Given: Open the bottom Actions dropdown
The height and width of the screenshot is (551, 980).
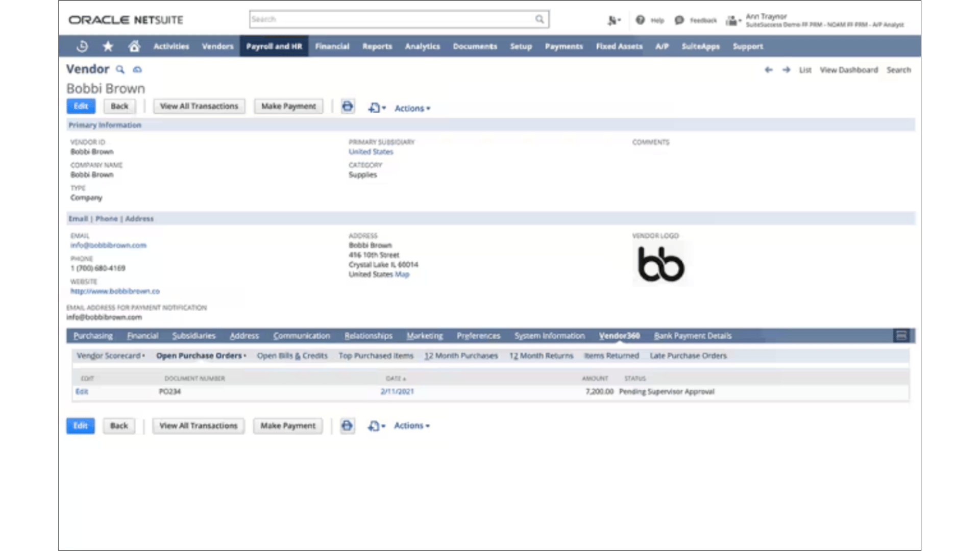Looking at the screenshot, I should point(411,425).
